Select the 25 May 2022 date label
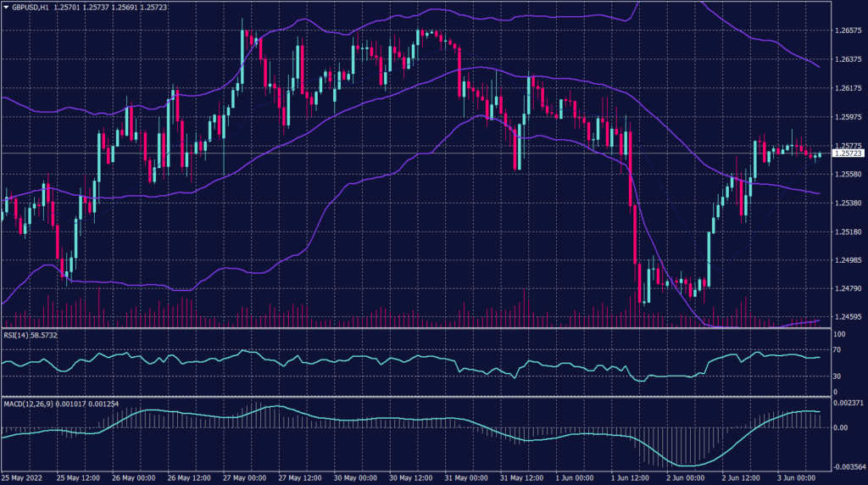The width and height of the screenshot is (868, 485). click(24, 478)
